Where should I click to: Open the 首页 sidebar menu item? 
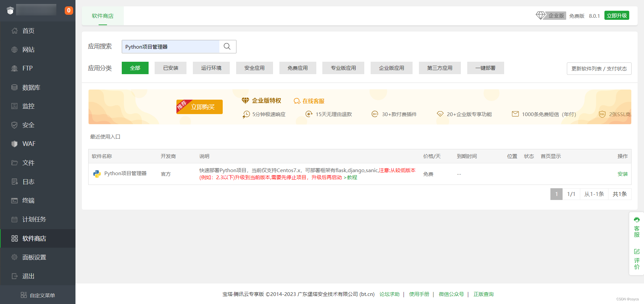click(x=38, y=31)
